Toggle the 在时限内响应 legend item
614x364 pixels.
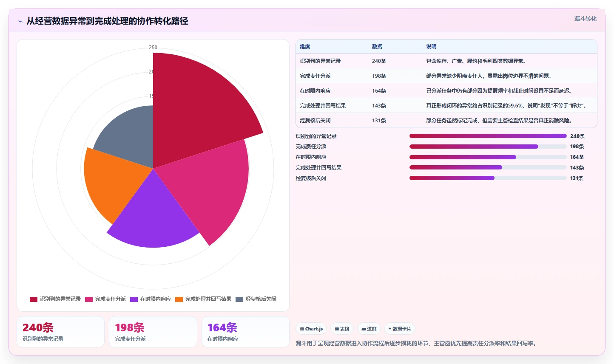151,299
